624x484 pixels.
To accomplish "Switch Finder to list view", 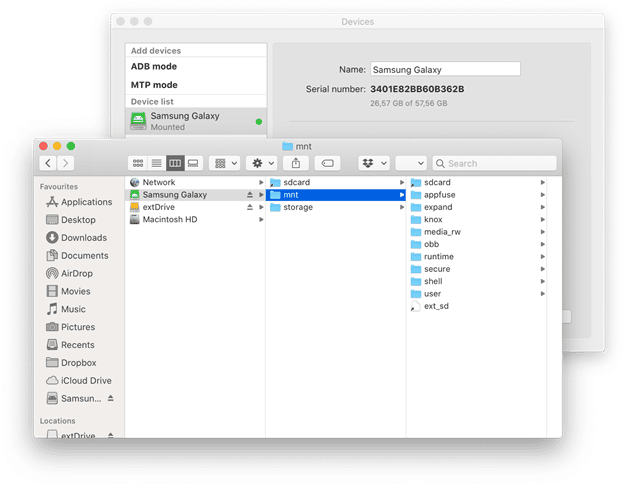I will coord(156,163).
